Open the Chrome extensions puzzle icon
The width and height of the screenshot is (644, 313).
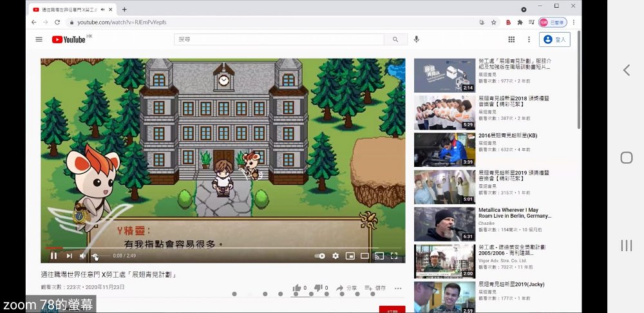(520, 22)
